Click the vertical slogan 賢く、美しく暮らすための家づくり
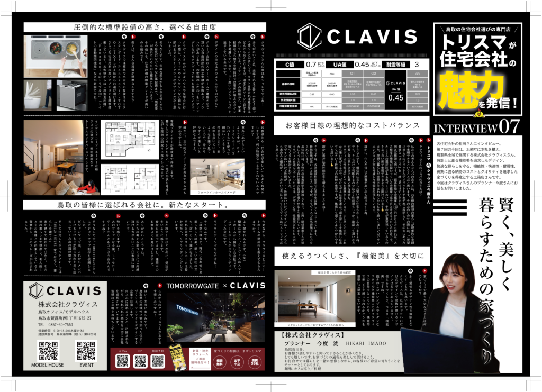This screenshot has height=392, width=542. click(x=496, y=280)
